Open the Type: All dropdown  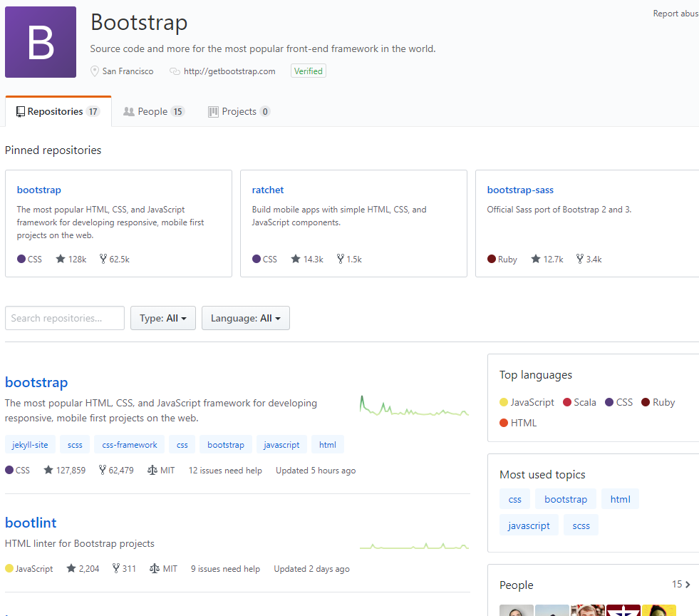click(162, 318)
